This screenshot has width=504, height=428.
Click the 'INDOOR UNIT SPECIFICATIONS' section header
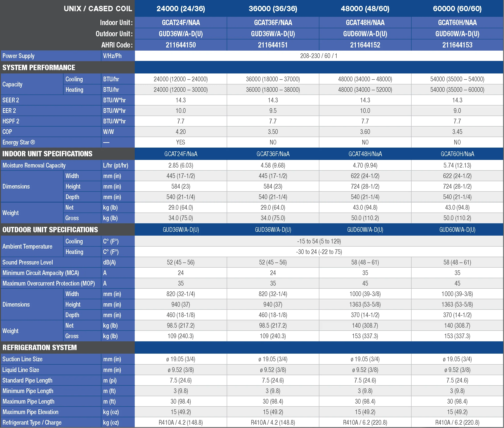pos(47,154)
